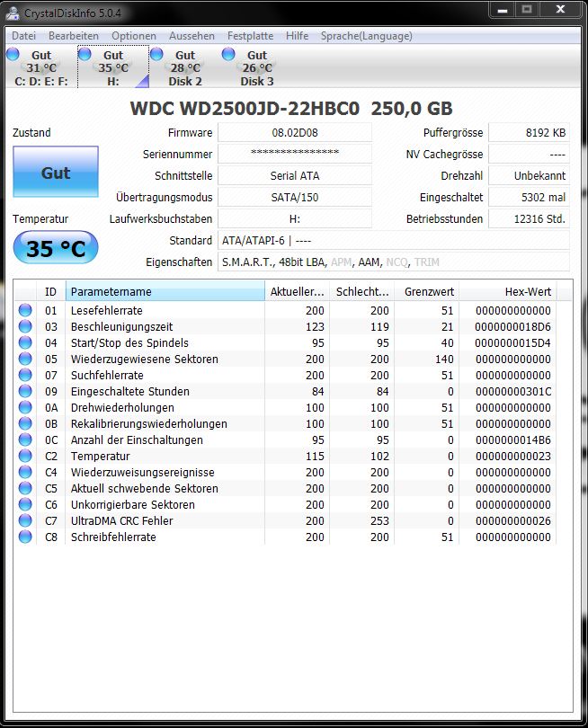Click the Übertragungsmodus field SATA/150

pyautogui.click(x=295, y=198)
